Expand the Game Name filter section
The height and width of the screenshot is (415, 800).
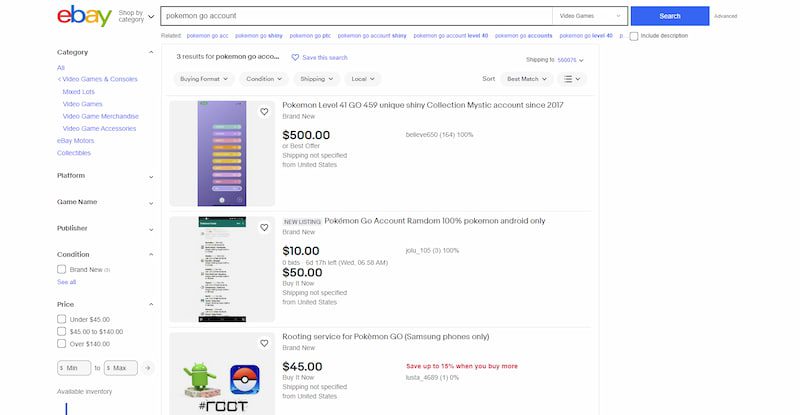coord(151,203)
